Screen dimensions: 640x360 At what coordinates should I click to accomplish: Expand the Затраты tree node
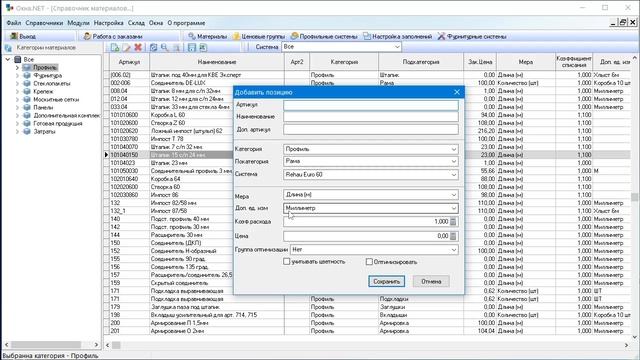[x=17, y=131]
